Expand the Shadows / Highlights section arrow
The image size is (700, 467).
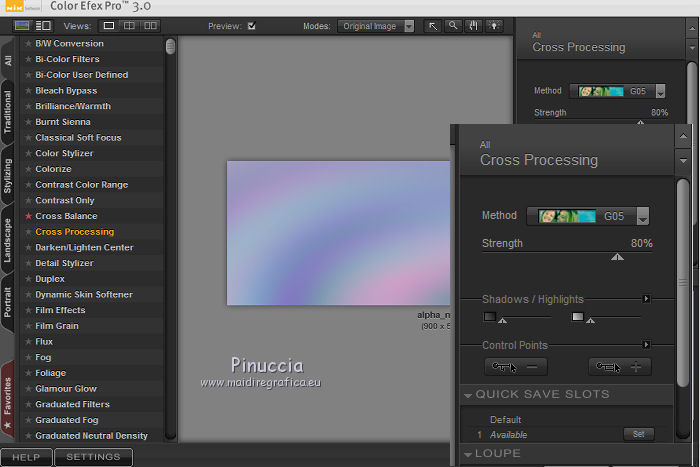646,299
